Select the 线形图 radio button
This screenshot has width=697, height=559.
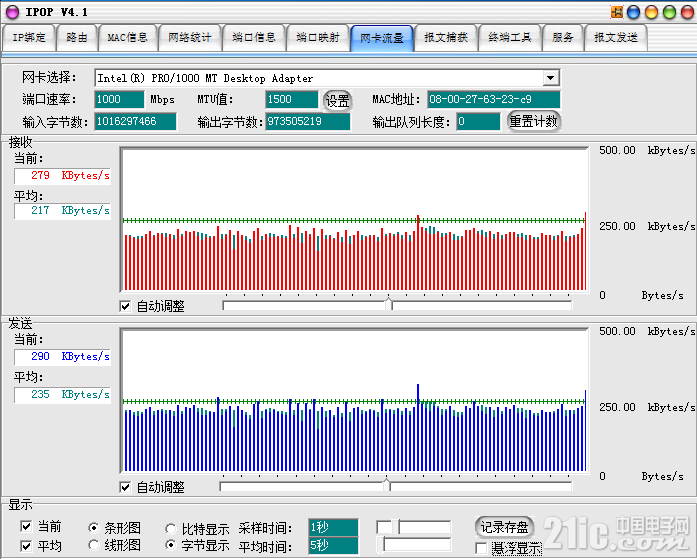(x=93, y=544)
